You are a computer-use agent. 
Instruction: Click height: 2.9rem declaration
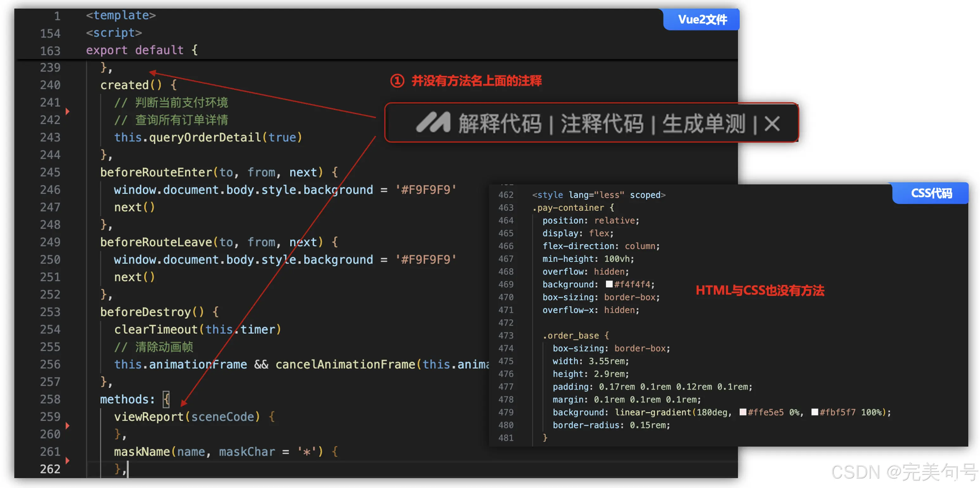[591, 374]
